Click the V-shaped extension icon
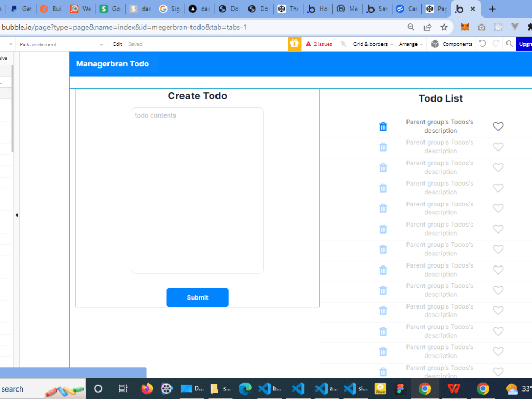 pyautogui.click(x=514, y=27)
